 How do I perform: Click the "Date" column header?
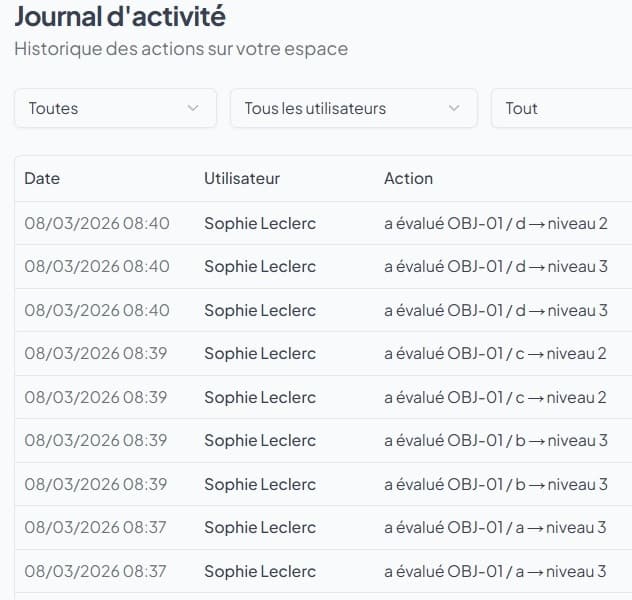[42, 179]
